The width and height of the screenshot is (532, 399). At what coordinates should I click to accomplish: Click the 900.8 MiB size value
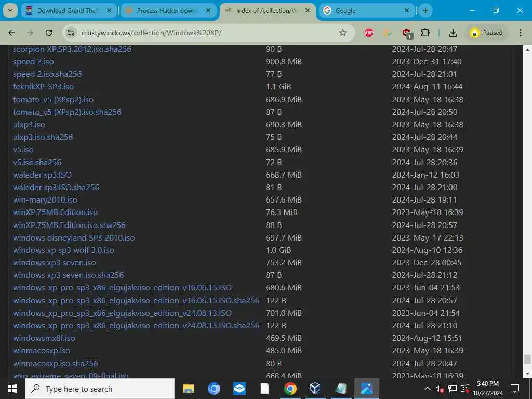pyautogui.click(x=284, y=62)
